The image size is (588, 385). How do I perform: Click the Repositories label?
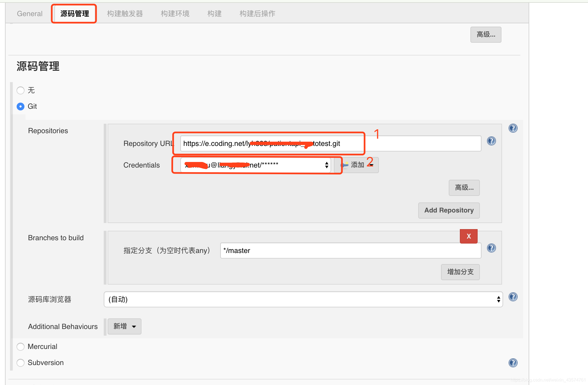[x=48, y=131]
